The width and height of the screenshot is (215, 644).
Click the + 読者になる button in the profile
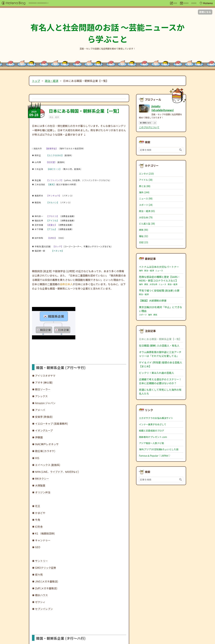[145, 123]
